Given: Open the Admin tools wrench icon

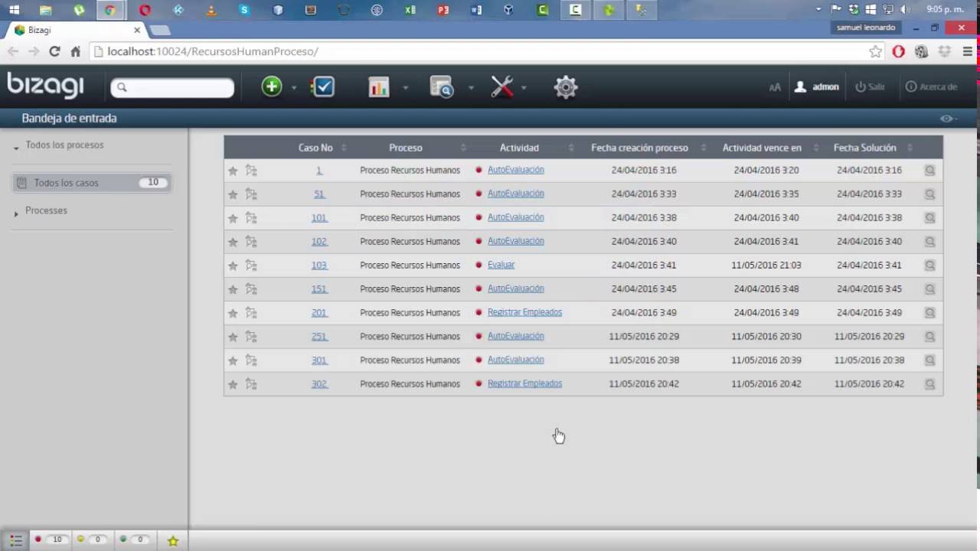Looking at the screenshot, I should click(502, 86).
